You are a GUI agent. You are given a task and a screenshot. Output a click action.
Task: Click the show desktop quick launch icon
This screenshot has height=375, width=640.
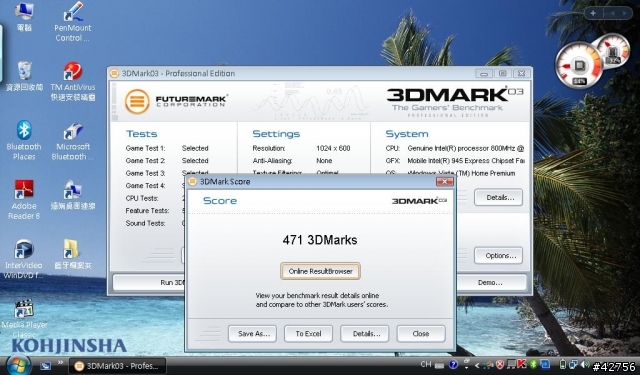[x=45, y=366]
